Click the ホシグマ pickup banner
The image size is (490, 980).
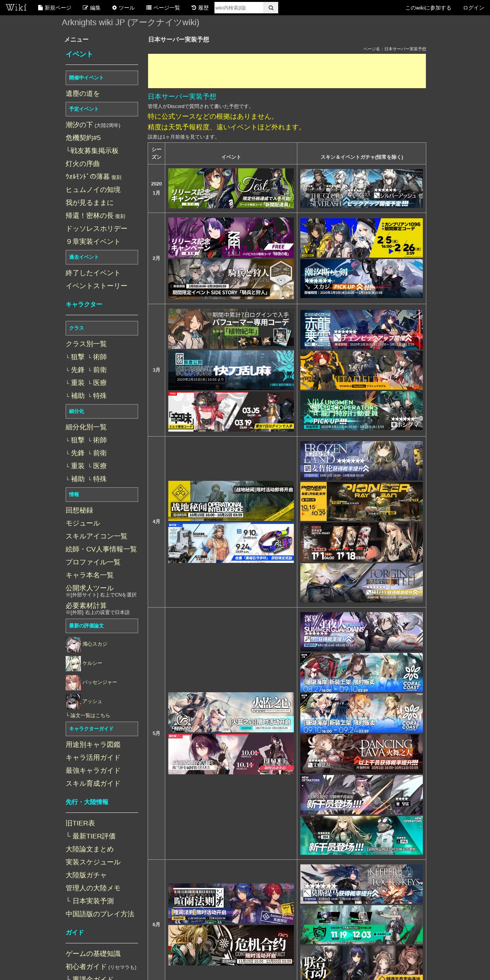361,411
